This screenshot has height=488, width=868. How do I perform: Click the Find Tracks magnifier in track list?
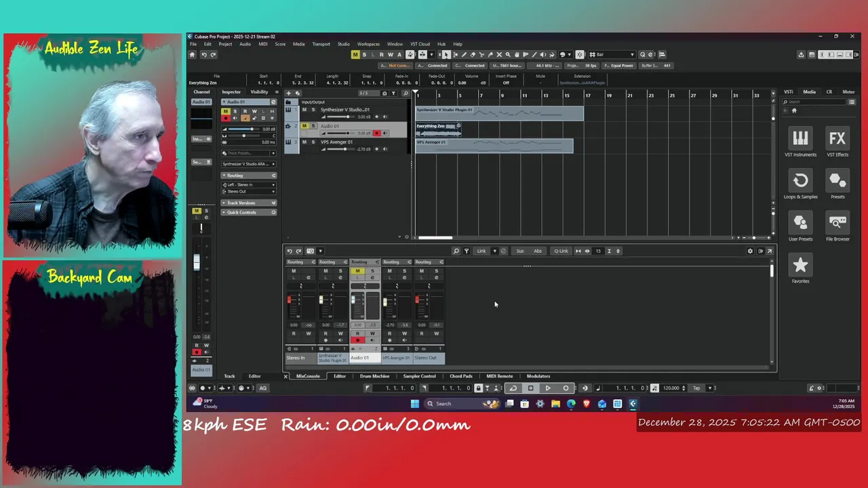point(406,93)
